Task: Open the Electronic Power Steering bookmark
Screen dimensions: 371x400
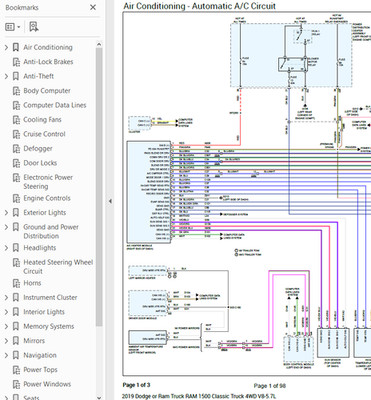Action: pyautogui.click(x=48, y=182)
